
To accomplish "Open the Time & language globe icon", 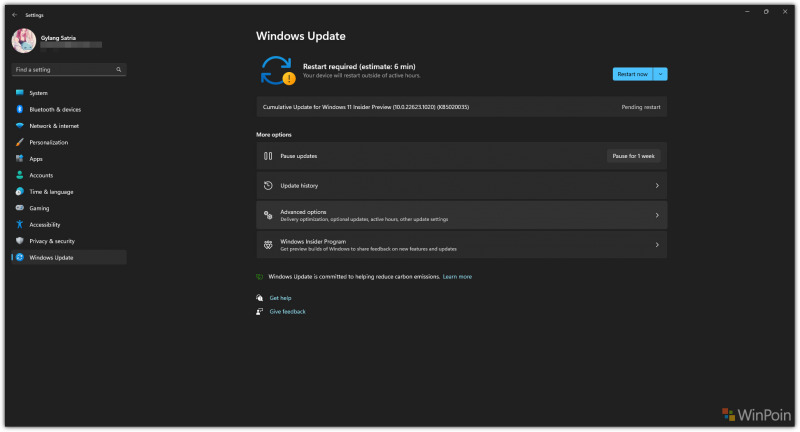I will click(x=19, y=191).
